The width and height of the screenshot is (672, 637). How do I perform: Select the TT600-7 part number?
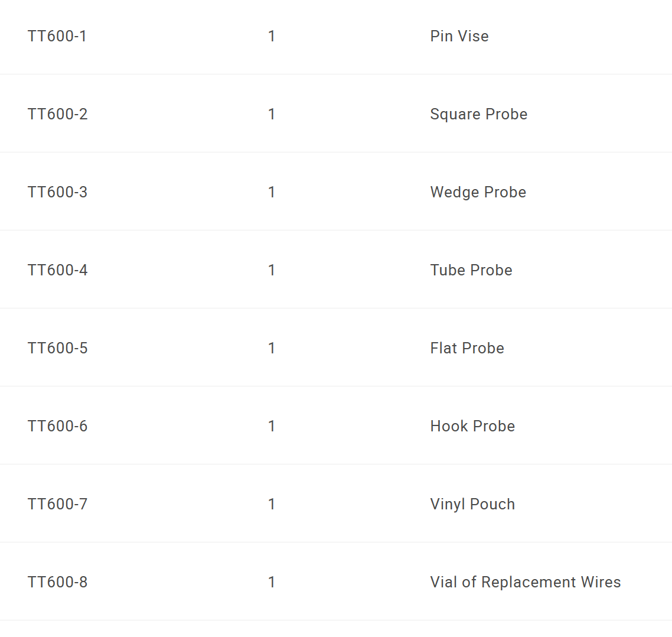pyautogui.click(x=57, y=505)
